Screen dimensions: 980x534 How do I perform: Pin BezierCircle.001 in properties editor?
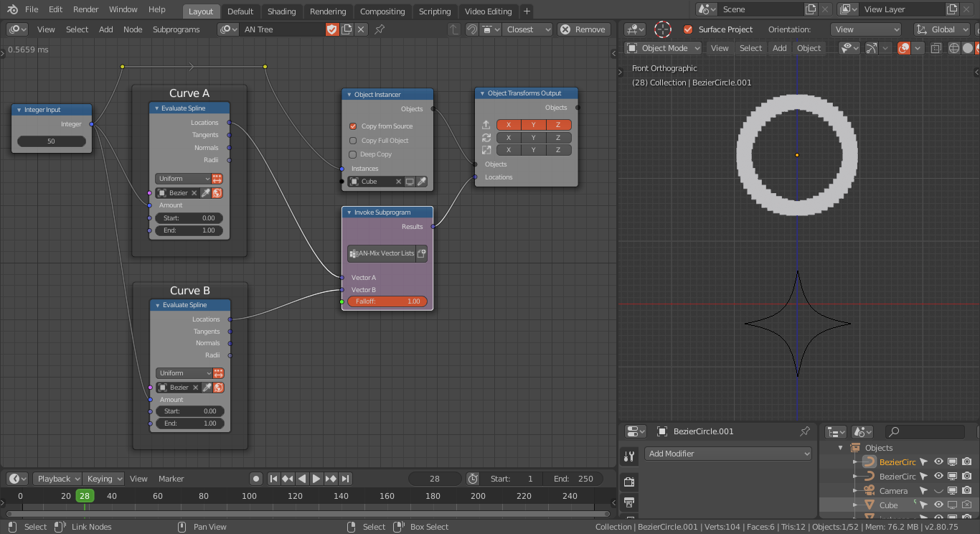pyautogui.click(x=804, y=431)
